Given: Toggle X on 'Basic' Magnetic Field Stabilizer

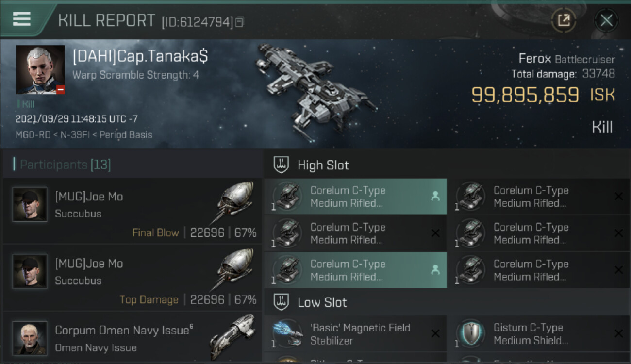Looking at the screenshot, I should pyautogui.click(x=435, y=333).
